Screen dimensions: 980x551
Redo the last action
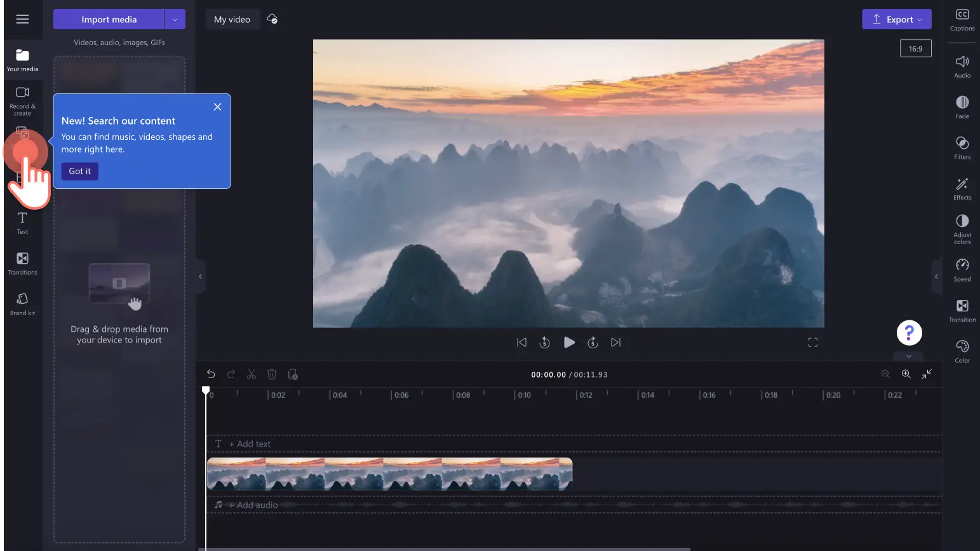(x=231, y=374)
